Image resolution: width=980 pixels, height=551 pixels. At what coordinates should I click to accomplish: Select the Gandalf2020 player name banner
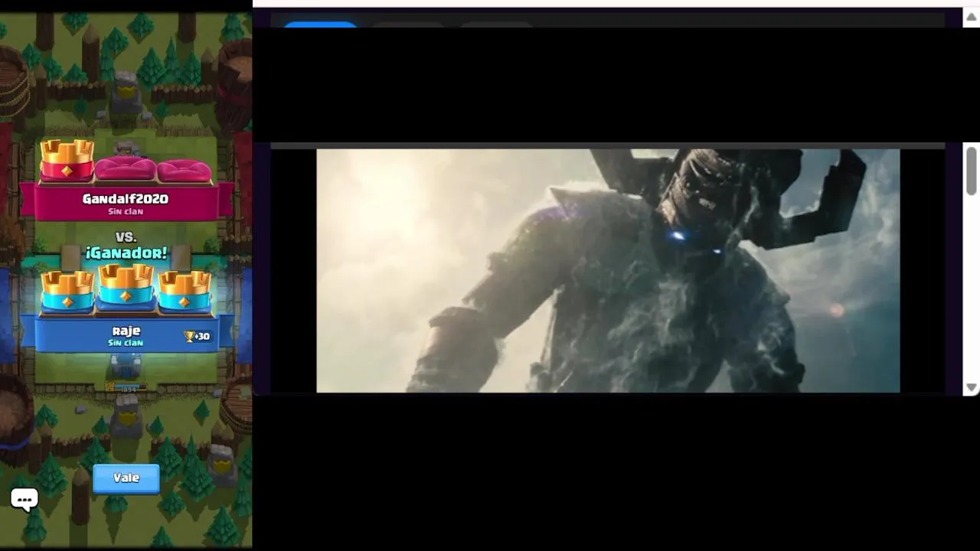pos(126,203)
